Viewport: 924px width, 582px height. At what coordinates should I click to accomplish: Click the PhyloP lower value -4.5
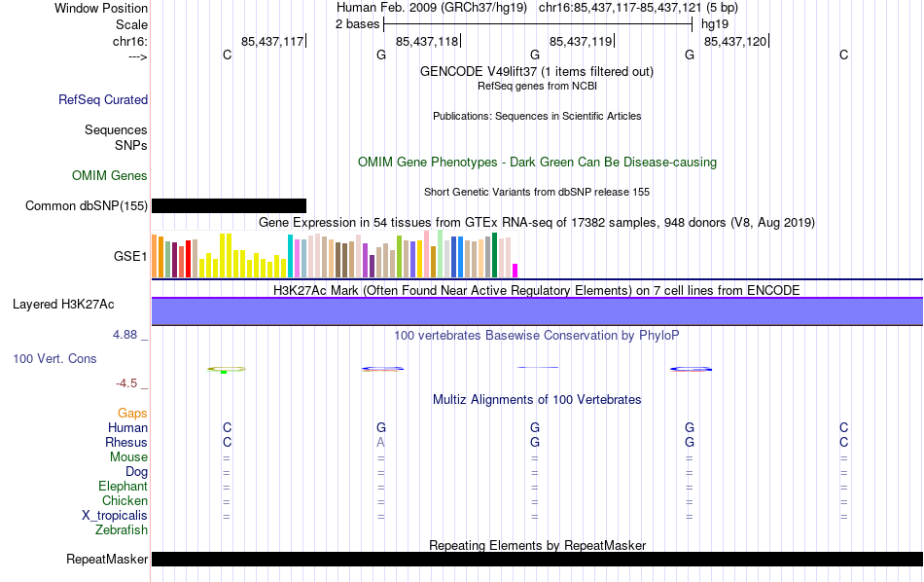click(x=126, y=383)
